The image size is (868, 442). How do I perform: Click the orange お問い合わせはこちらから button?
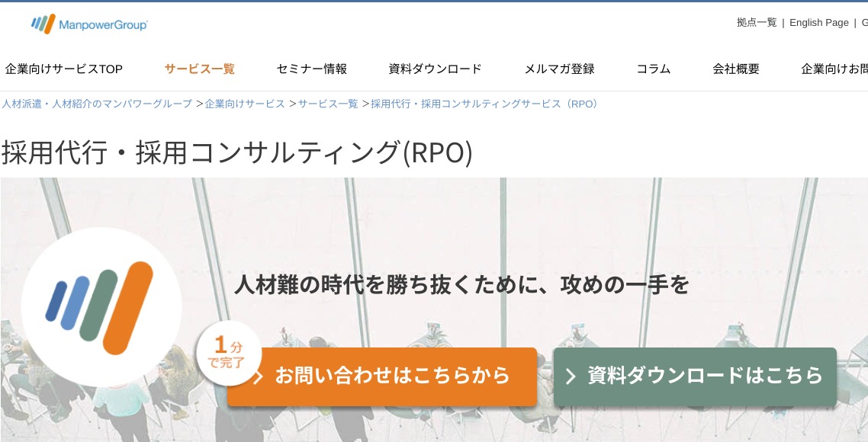[382, 376]
